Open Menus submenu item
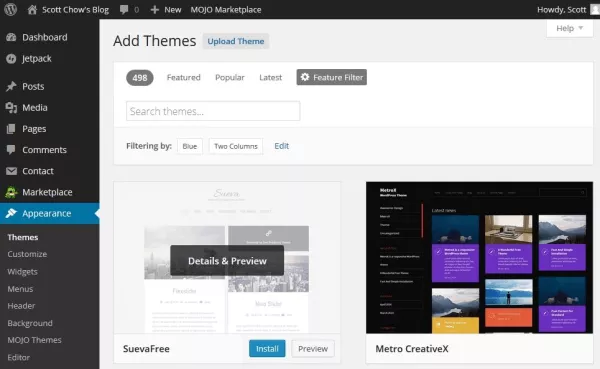 [x=20, y=289]
